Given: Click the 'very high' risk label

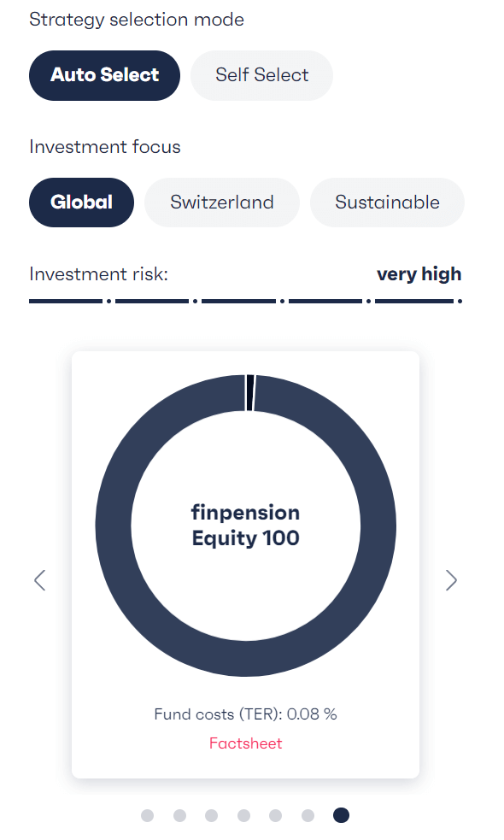Looking at the screenshot, I should click(419, 274).
